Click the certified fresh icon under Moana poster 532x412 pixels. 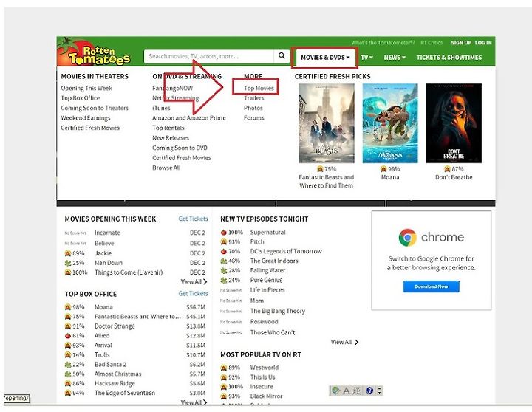383,169
